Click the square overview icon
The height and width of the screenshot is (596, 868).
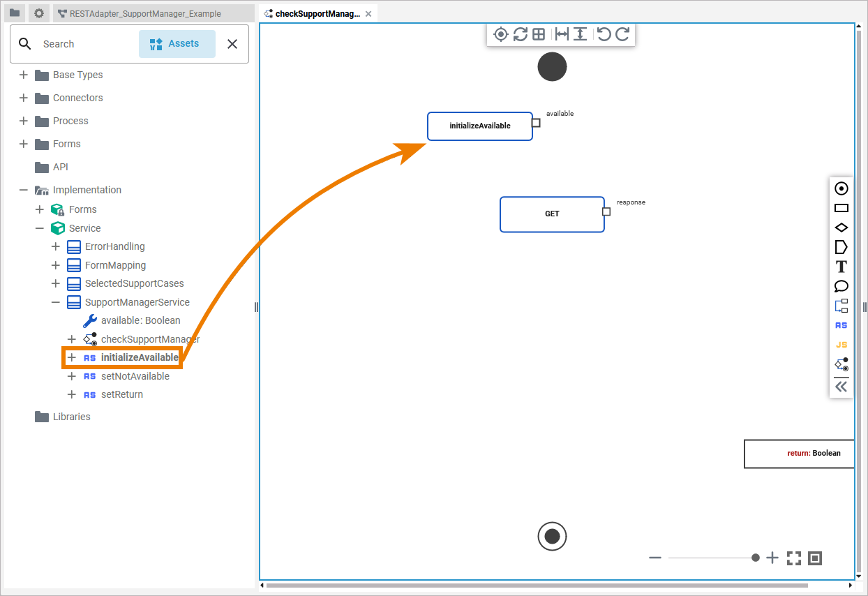[815, 558]
